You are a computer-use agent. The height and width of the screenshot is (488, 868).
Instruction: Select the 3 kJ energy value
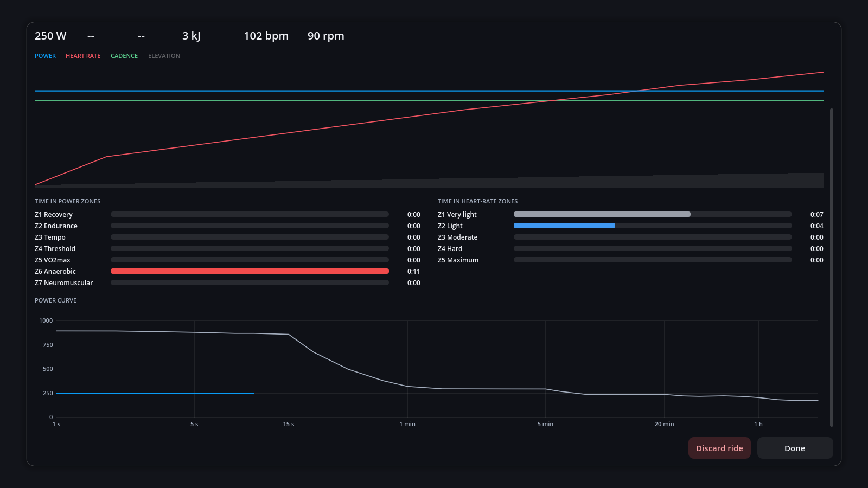coord(191,36)
